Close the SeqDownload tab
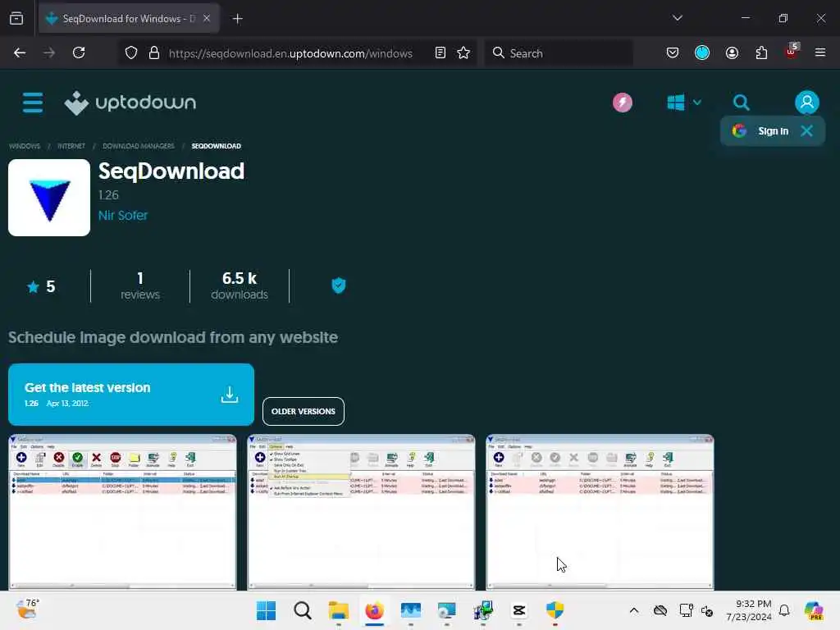 pyautogui.click(x=207, y=19)
